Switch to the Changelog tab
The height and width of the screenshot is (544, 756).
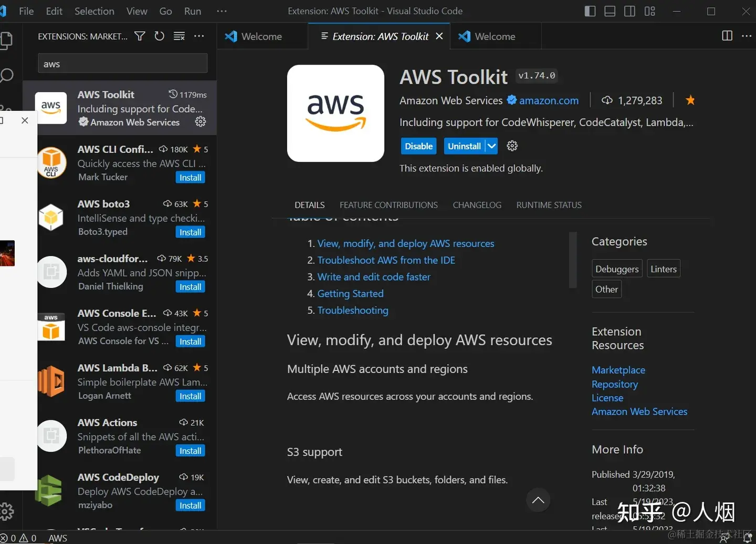pyautogui.click(x=477, y=205)
